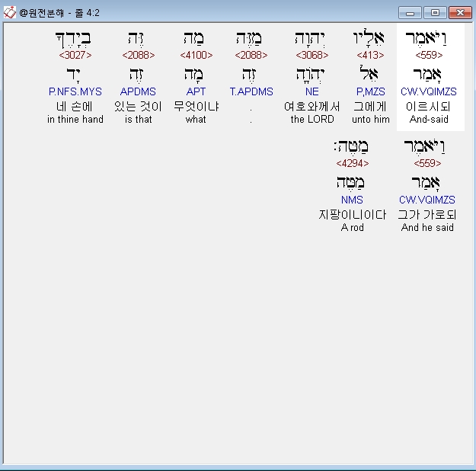Select the gloss 'what'
Screen dimensions: 476x471
click(x=196, y=119)
